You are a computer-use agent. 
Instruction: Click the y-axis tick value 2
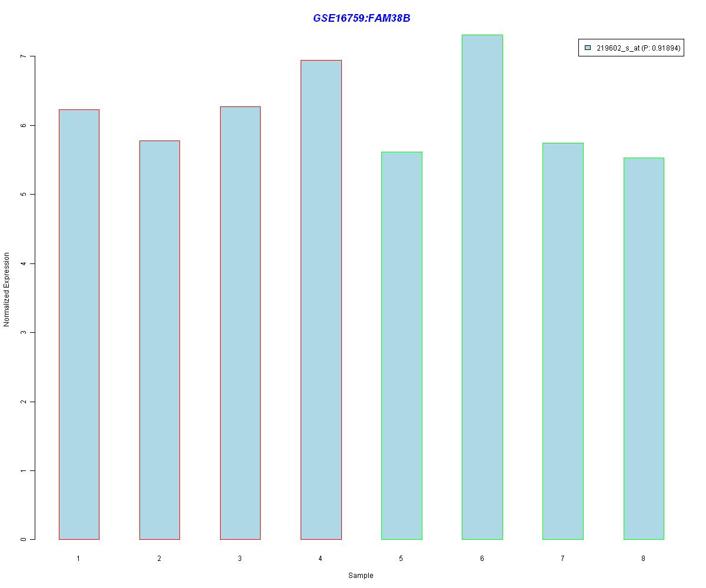tap(23, 402)
